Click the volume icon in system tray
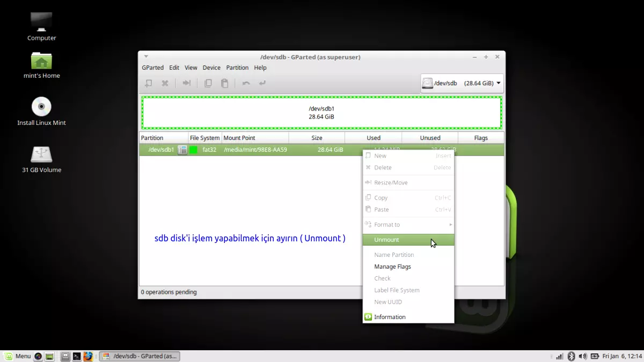Viewport: 644px width, 362px height. coord(583,356)
